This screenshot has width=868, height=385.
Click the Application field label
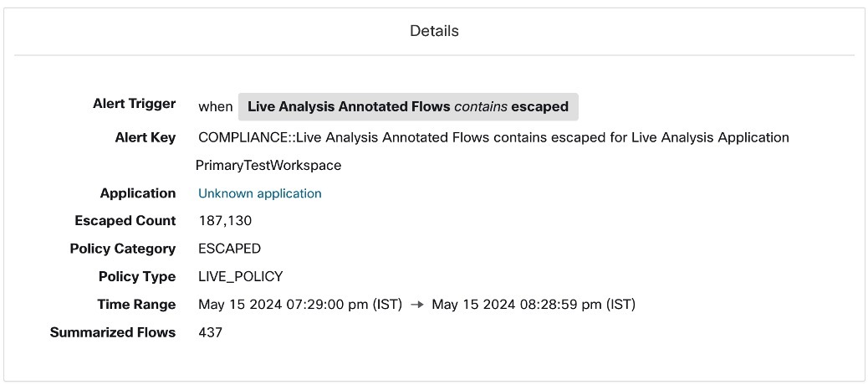point(138,193)
